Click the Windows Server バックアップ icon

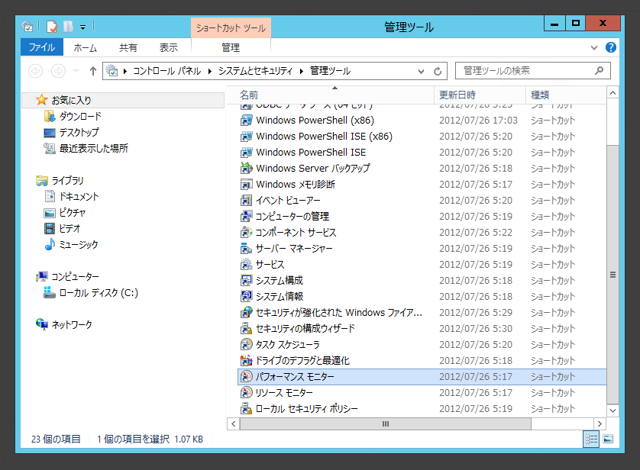point(246,168)
